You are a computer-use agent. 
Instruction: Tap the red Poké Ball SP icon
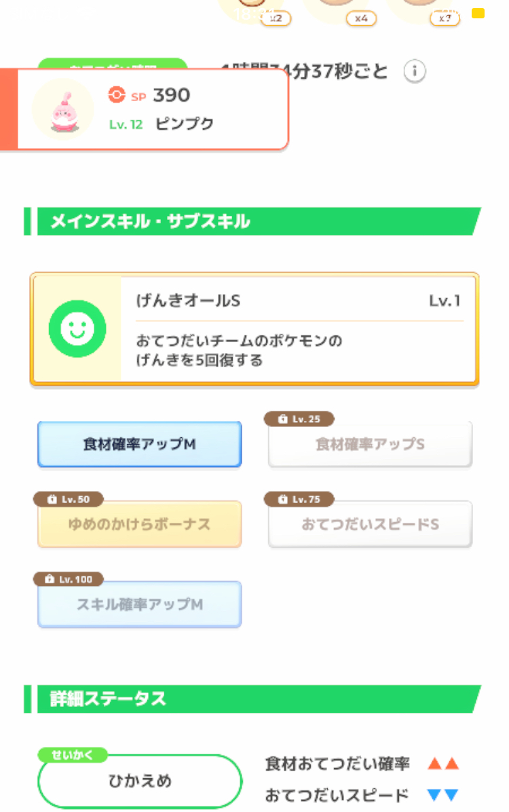pos(117,95)
